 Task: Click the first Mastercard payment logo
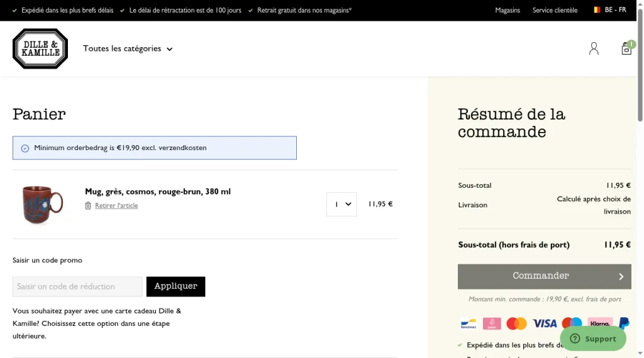pos(517,323)
